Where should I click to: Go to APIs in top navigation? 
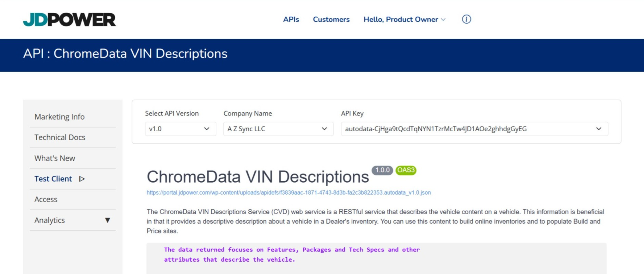pyautogui.click(x=291, y=20)
